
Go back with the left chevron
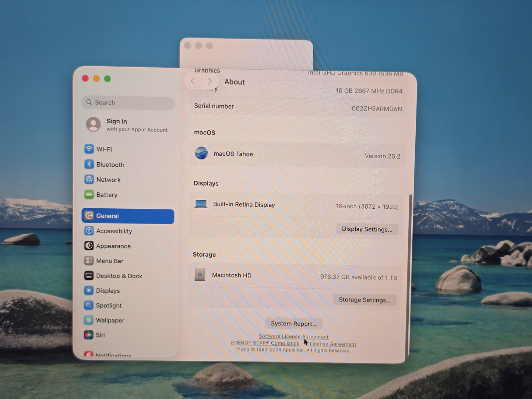click(193, 81)
